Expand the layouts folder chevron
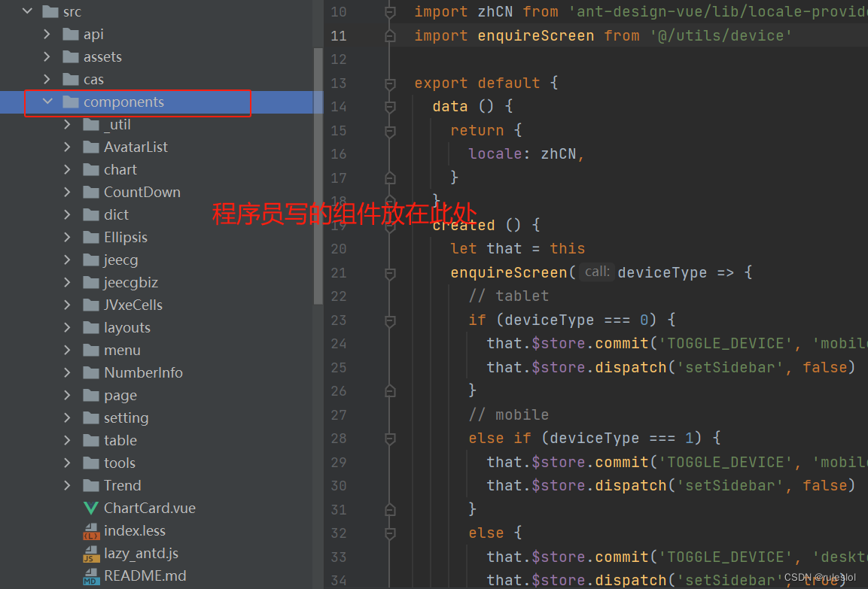This screenshot has width=868, height=589. 66,327
